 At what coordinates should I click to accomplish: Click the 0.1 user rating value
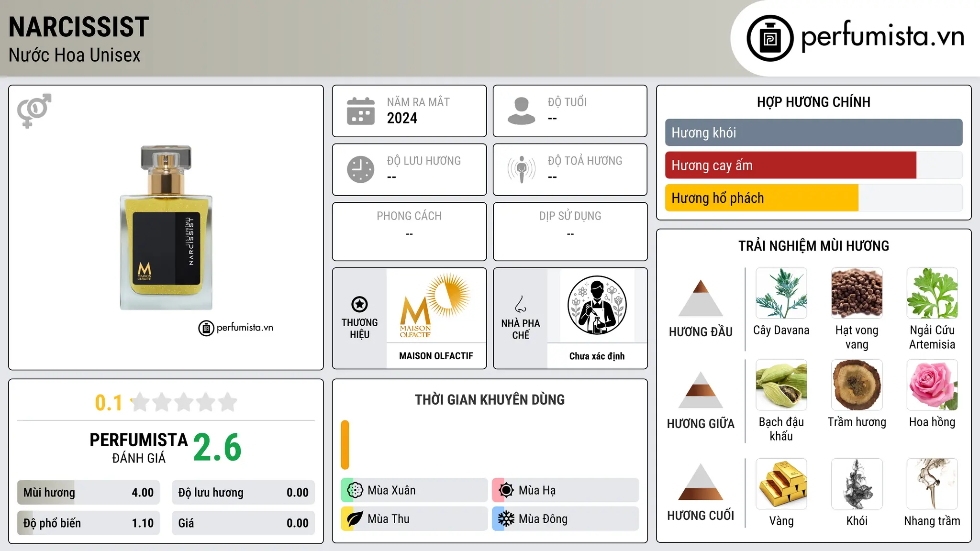(x=109, y=403)
